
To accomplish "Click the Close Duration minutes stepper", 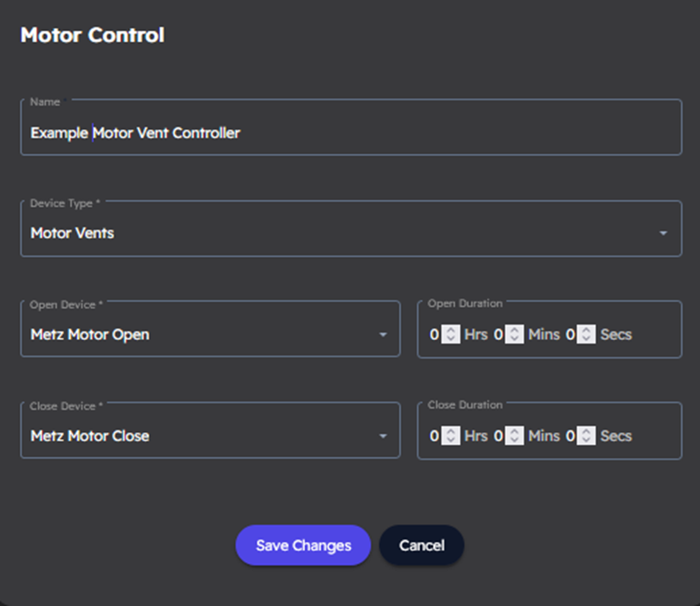I will (x=515, y=435).
